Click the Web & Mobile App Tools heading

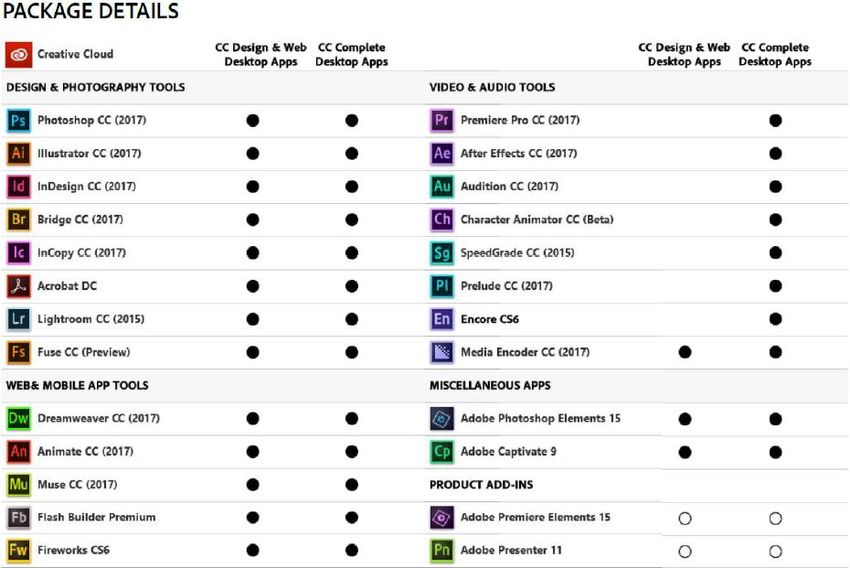(x=77, y=385)
